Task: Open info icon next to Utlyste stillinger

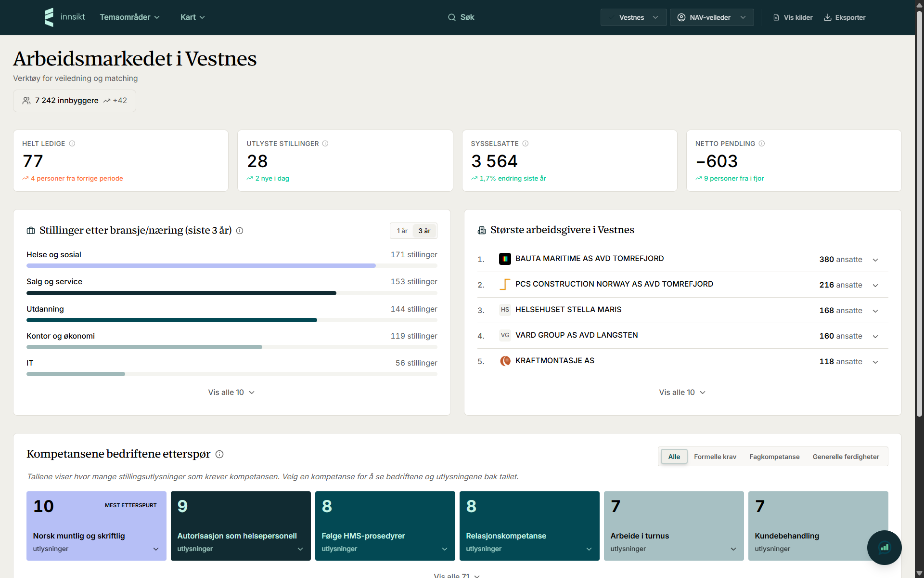Action: [325, 144]
